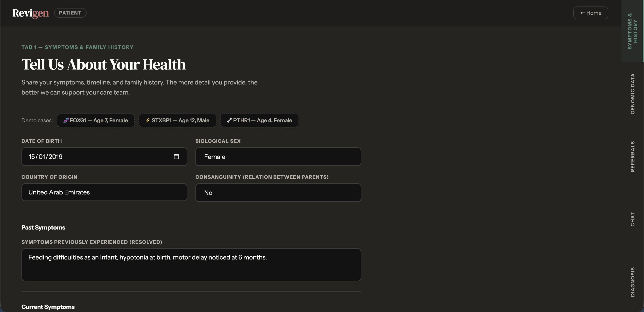Screen dimensions: 644x312
Task: Select the Symptoms & History tab
Action: [x=632, y=31]
